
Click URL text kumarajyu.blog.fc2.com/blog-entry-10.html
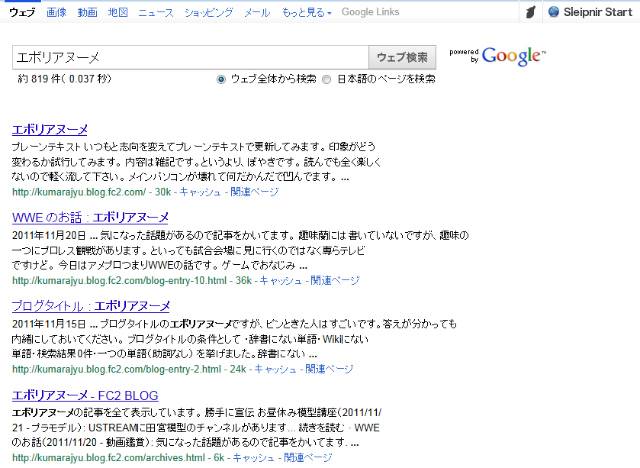[x=119, y=280]
